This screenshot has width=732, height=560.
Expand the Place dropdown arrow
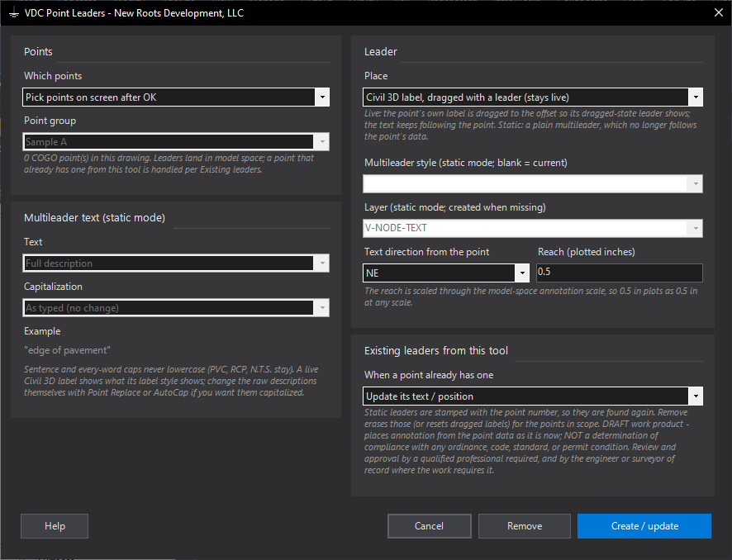coord(696,97)
